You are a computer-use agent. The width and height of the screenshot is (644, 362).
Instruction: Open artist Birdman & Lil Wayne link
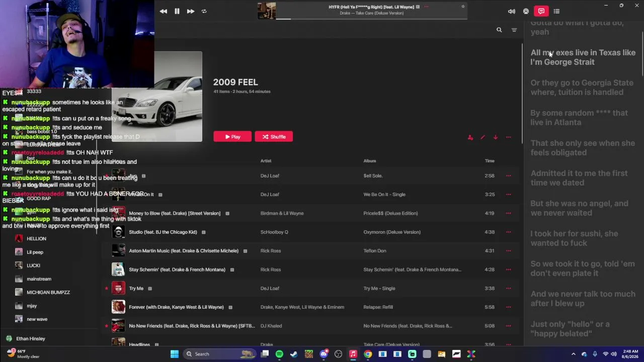pos(282,213)
